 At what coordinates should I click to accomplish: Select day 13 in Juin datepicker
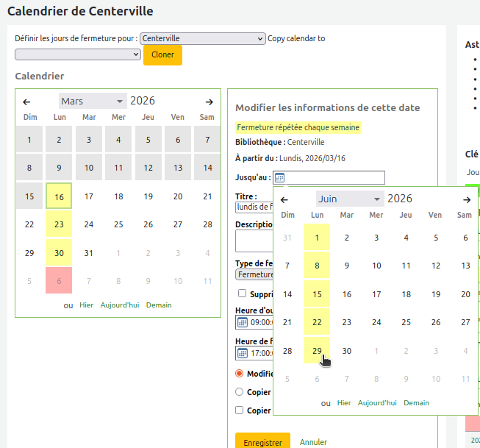click(465, 266)
